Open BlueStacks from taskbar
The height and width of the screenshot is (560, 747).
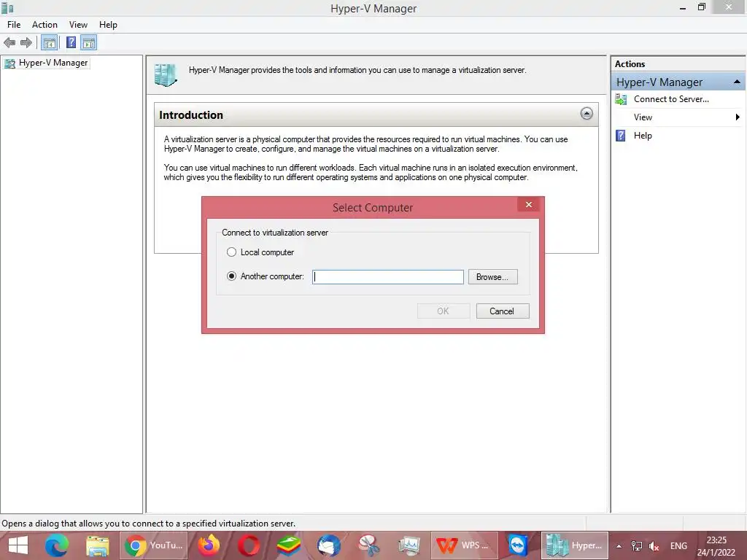coord(289,545)
